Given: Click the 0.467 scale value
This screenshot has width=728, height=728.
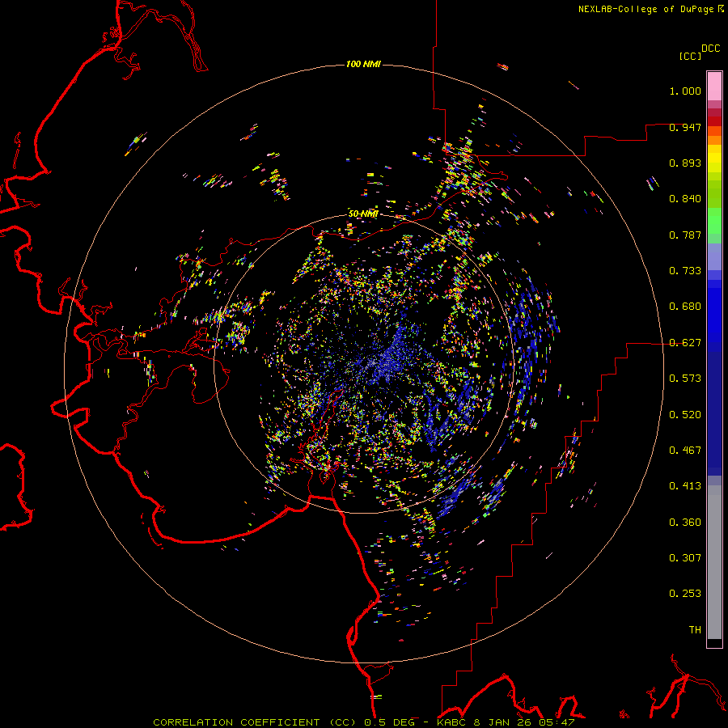Looking at the screenshot, I should [685, 451].
